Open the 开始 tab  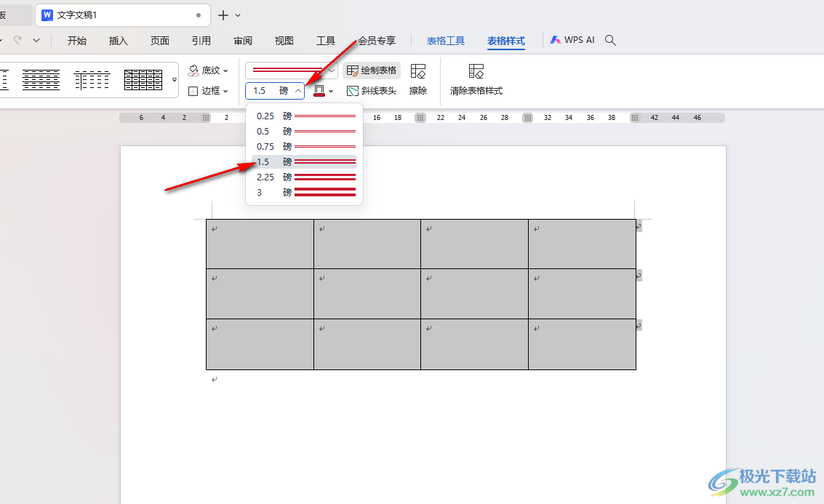[76, 41]
